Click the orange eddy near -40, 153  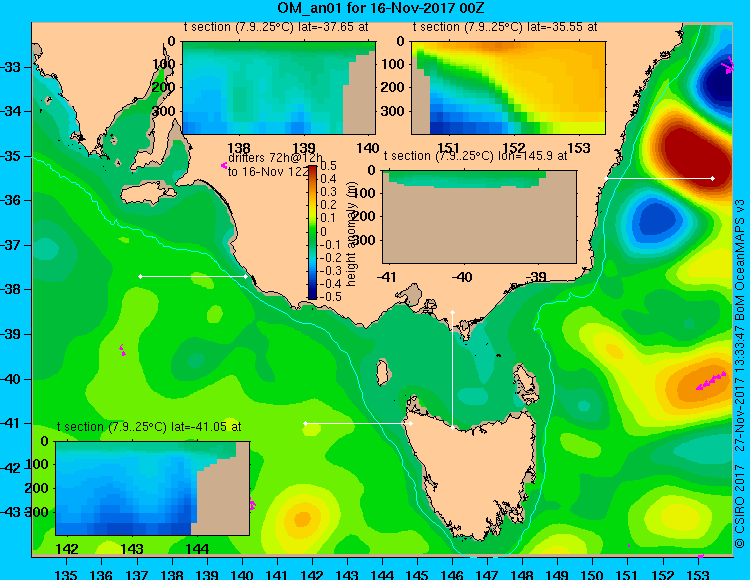[703, 383]
